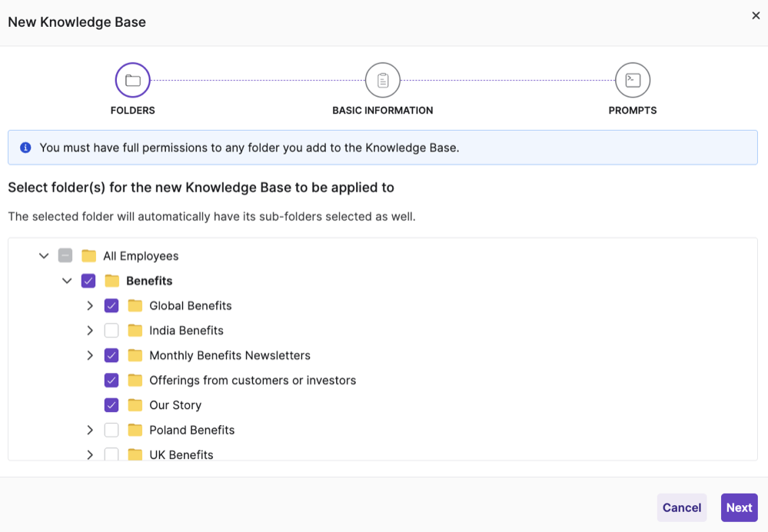This screenshot has width=768, height=532.
Task: Click the Benefits folder icon
Action: point(111,281)
